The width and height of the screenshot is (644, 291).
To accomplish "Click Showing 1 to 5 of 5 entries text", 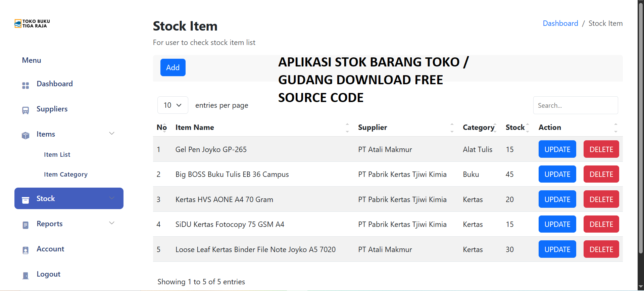I will [201, 282].
